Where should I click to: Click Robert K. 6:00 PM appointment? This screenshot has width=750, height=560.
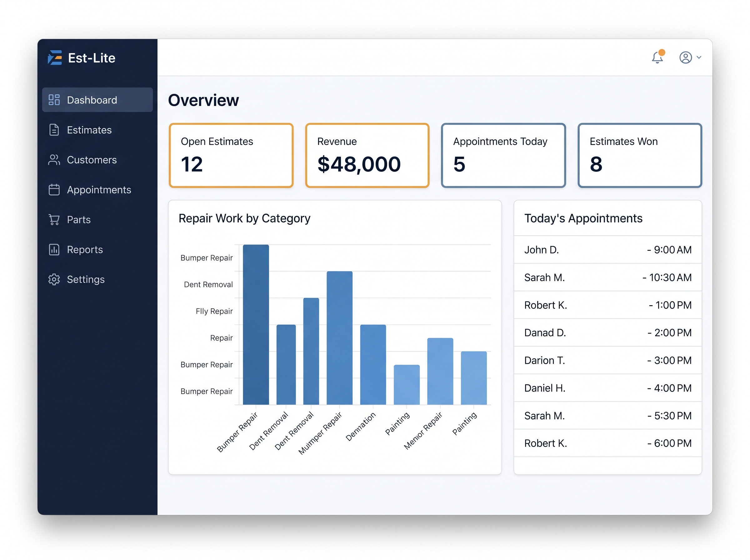click(608, 443)
